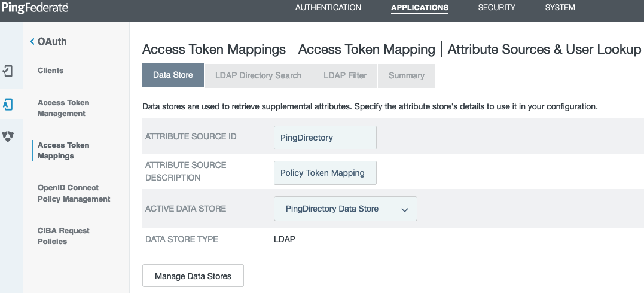
Task: Open CIBA Request Policies
Action: click(x=63, y=236)
